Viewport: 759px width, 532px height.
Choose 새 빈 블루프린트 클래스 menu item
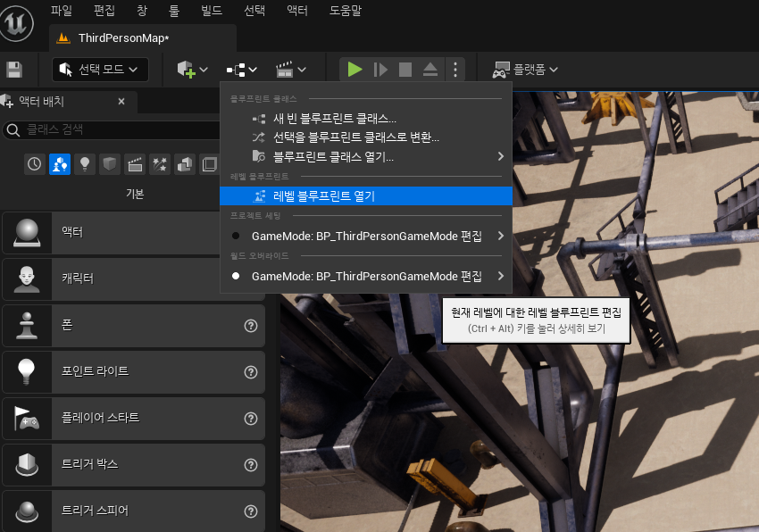(366, 118)
